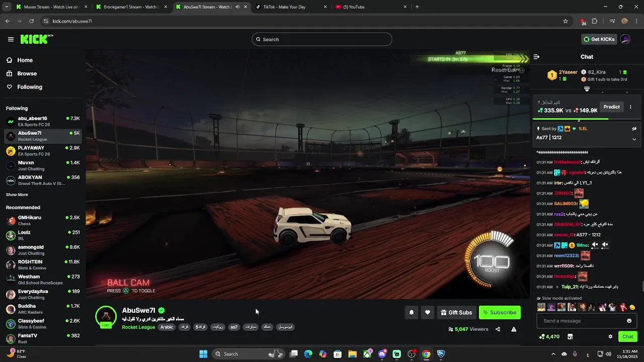
Task: Share the stream via the share icon
Action: tap(498, 329)
